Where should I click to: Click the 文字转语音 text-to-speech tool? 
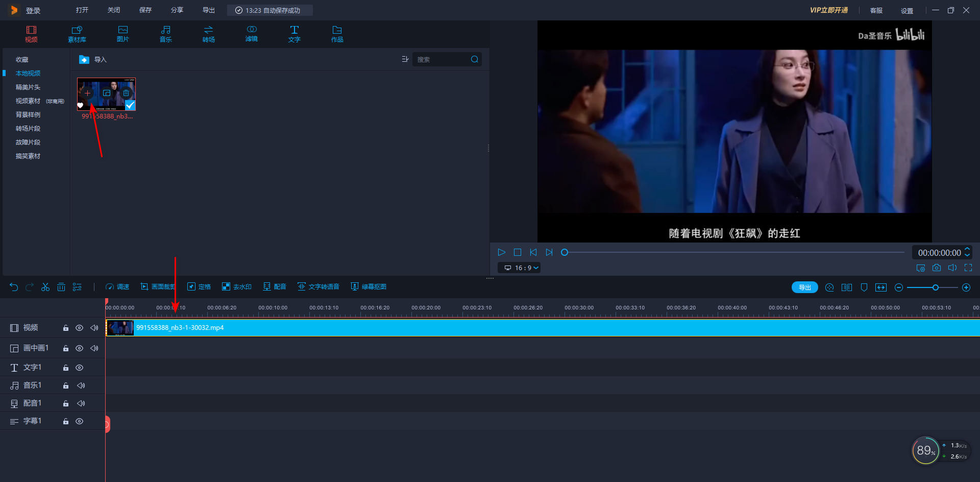tap(318, 287)
